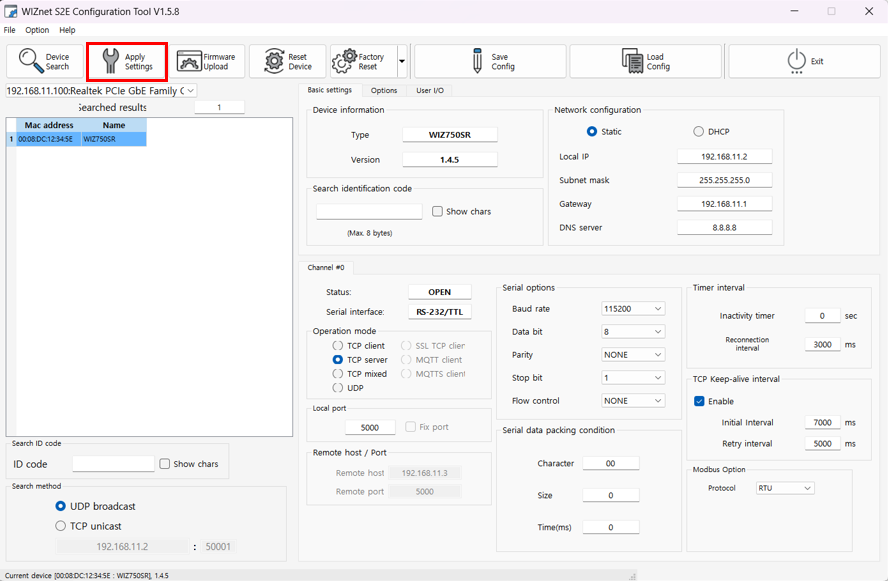The width and height of the screenshot is (888, 581).
Task: Click the Save Config toolbar icon
Action: [478, 62]
